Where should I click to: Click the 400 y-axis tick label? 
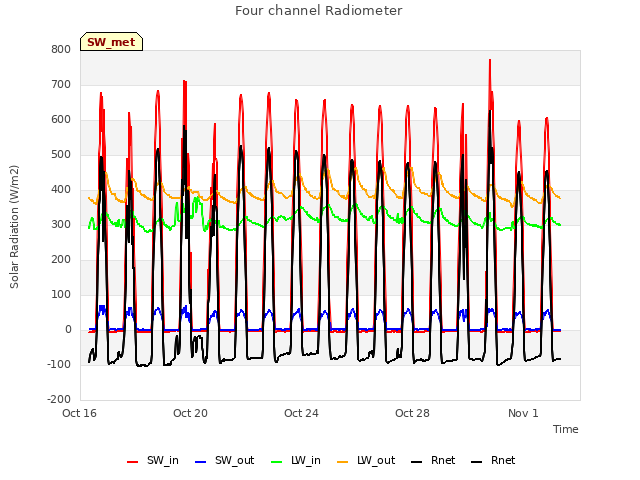[x=61, y=189]
